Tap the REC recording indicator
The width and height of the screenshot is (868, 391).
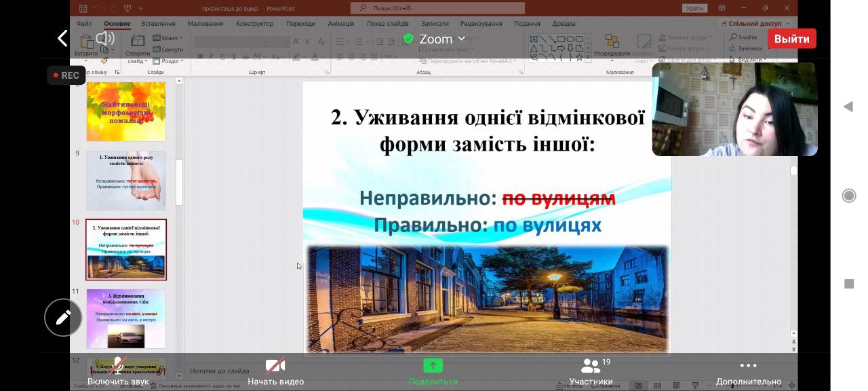66,75
